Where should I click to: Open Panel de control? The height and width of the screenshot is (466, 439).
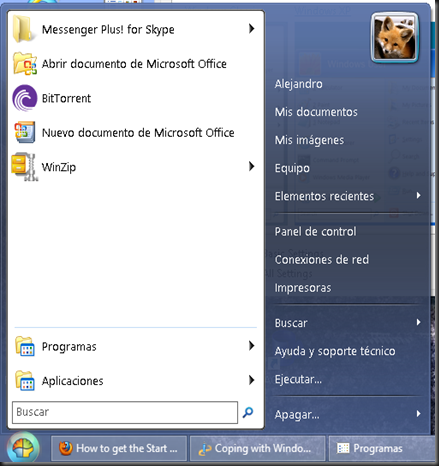click(315, 231)
